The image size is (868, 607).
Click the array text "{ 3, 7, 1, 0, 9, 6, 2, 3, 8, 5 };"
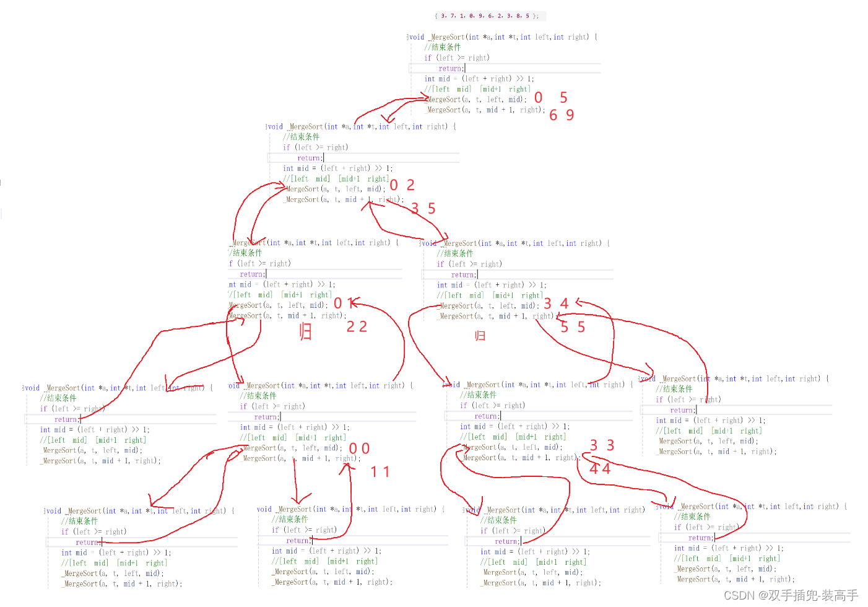[487, 16]
